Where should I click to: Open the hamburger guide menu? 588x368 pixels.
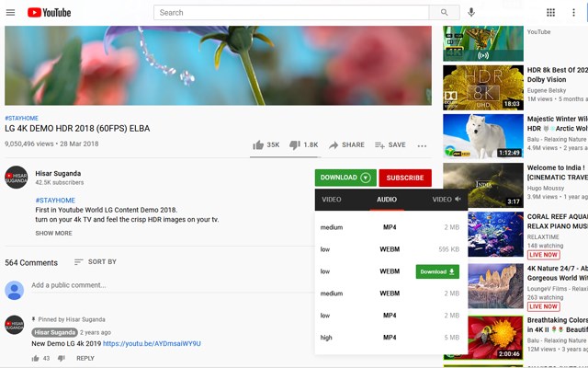point(10,12)
